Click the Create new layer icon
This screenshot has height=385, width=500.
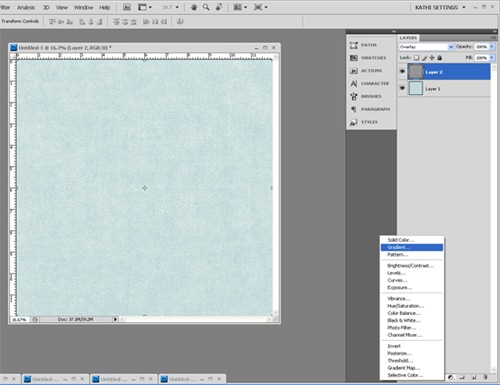pyautogui.click(x=474, y=377)
